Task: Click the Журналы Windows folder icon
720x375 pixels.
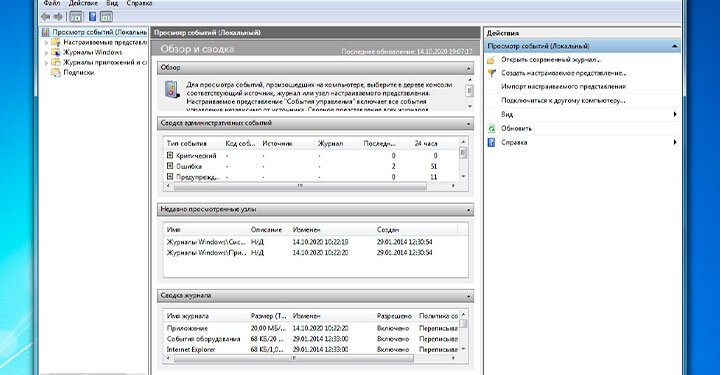Action: [56, 52]
